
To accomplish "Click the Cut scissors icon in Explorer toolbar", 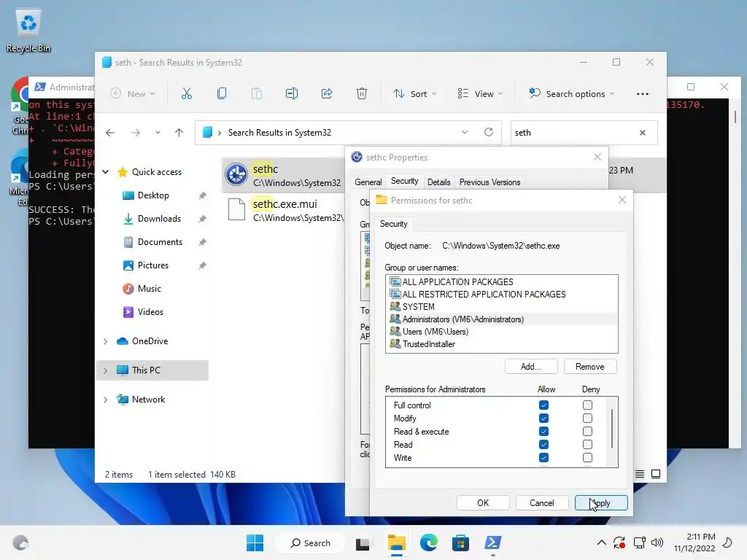I will [x=186, y=94].
